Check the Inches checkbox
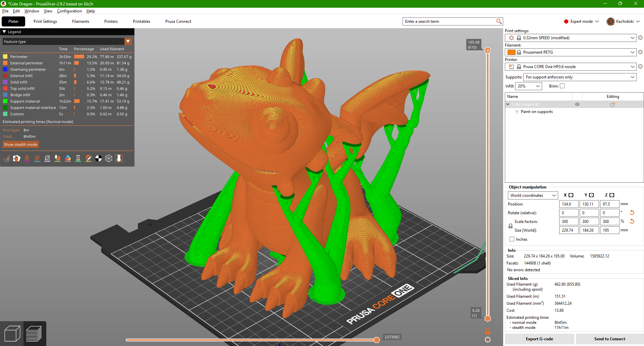 point(512,239)
